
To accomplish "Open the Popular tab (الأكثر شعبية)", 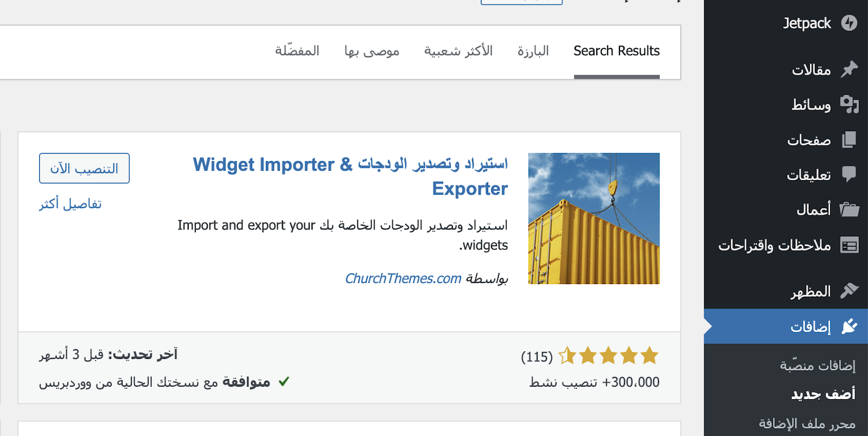I will pyautogui.click(x=458, y=51).
